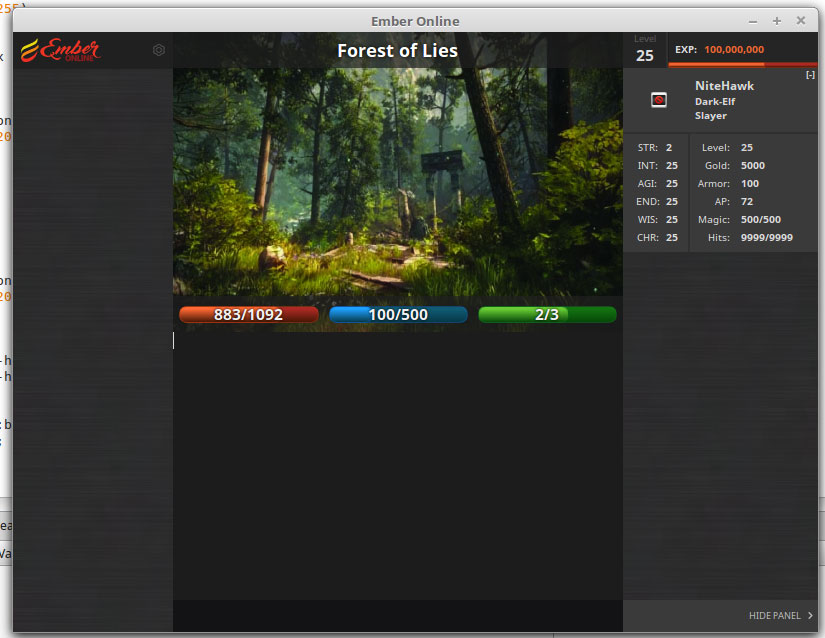Open settings via the gear icon
This screenshot has width=825, height=638.
point(159,50)
